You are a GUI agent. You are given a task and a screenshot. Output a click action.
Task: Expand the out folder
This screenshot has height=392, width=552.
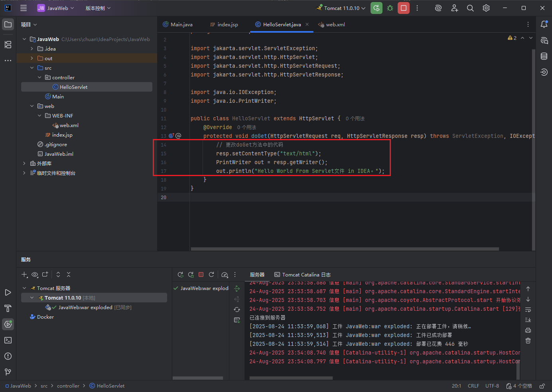[32, 58]
